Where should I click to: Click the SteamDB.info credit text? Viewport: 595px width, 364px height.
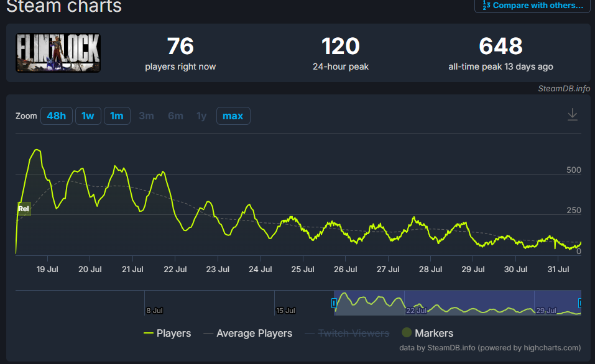(x=564, y=88)
